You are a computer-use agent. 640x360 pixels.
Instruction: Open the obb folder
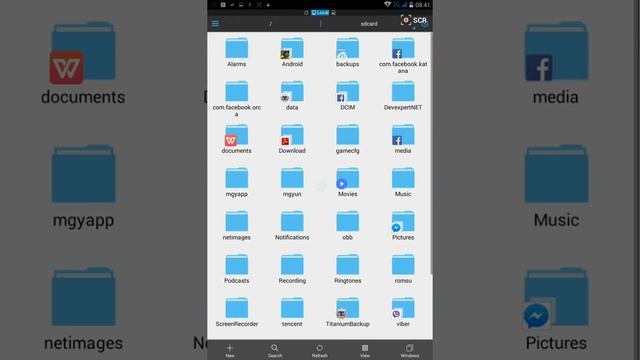[x=348, y=225]
